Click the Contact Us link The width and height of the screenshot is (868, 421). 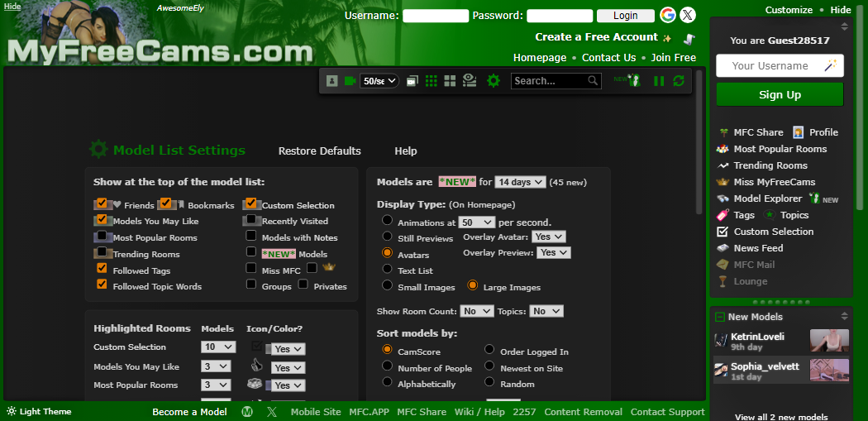coord(608,58)
